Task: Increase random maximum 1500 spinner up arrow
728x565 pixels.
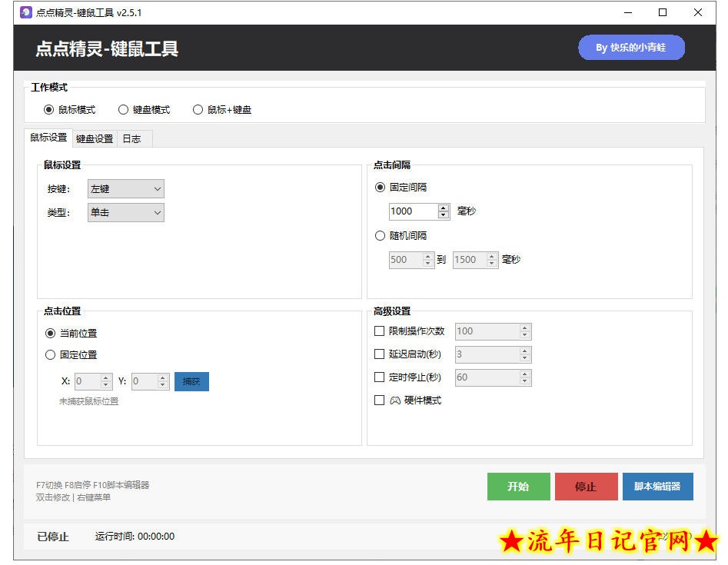Action: (x=492, y=256)
